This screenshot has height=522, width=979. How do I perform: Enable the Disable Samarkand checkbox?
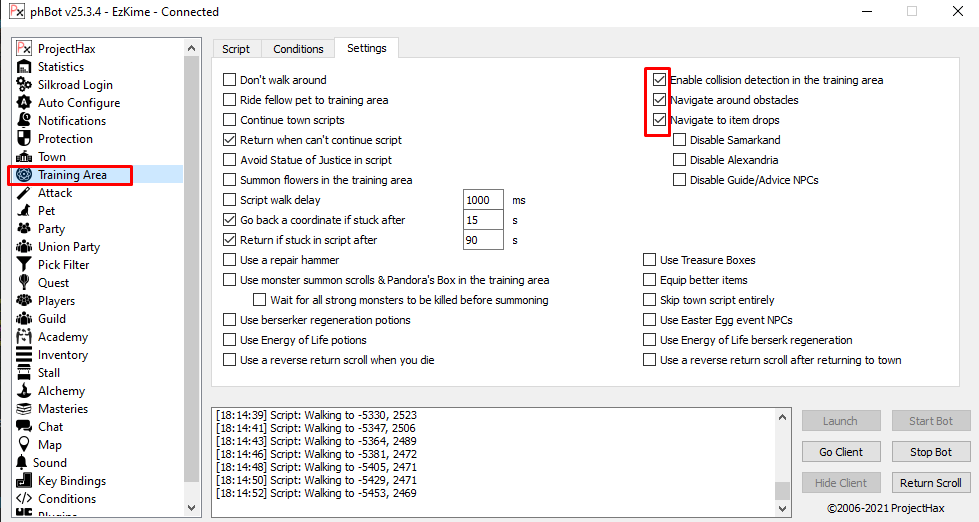click(x=680, y=140)
